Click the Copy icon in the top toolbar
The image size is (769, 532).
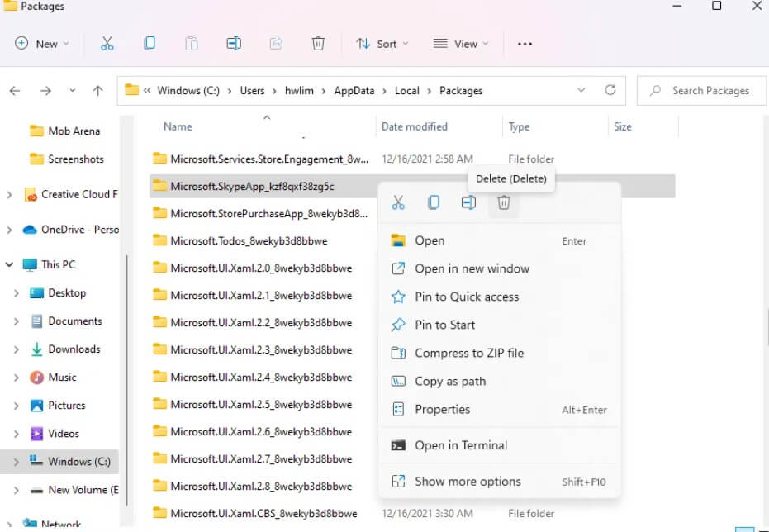150,44
